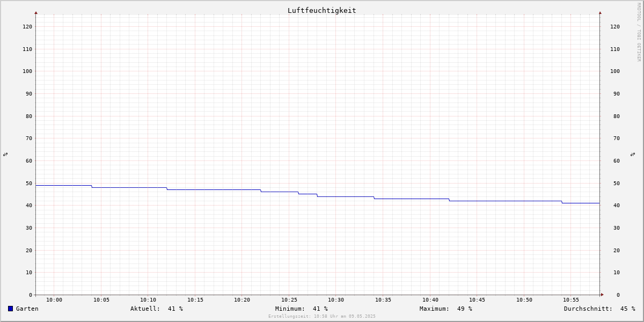Click the 120 label on right axis
The height and width of the screenshot is (322, 644).
click(x=615, y=26)
